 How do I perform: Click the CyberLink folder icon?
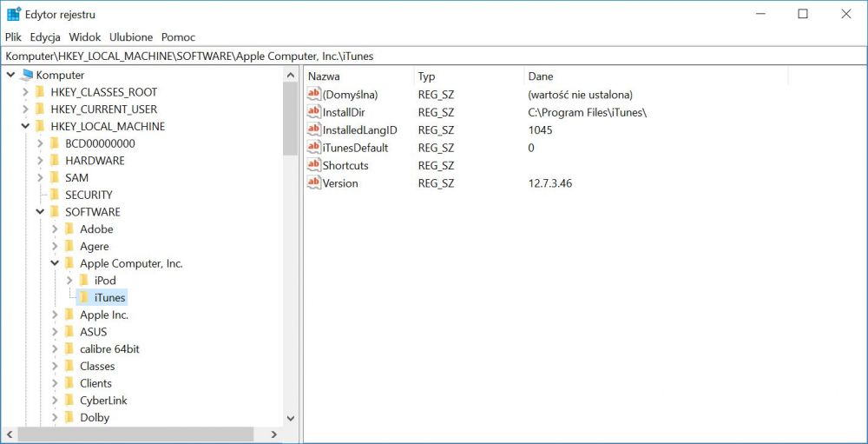pos(69,401)
